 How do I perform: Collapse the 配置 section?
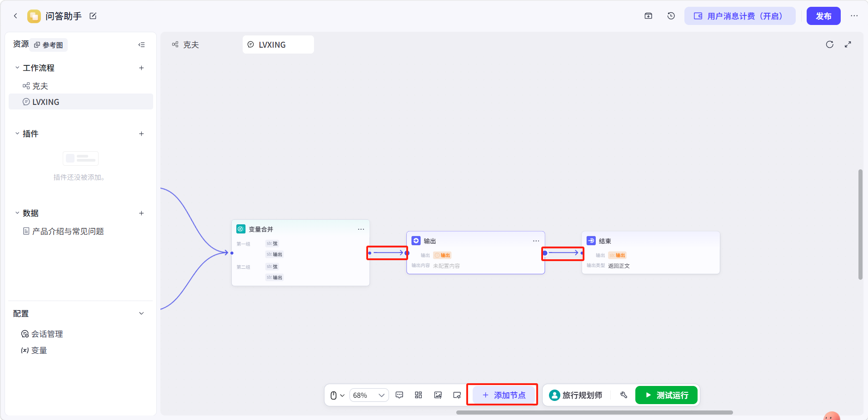tap(141, 313)
